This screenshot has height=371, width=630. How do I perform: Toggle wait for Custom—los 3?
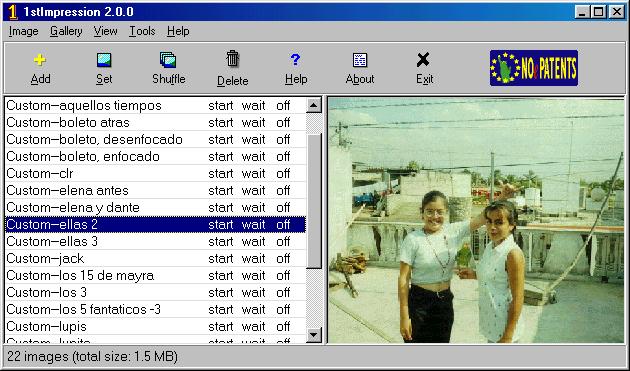(x=253, y=292)
